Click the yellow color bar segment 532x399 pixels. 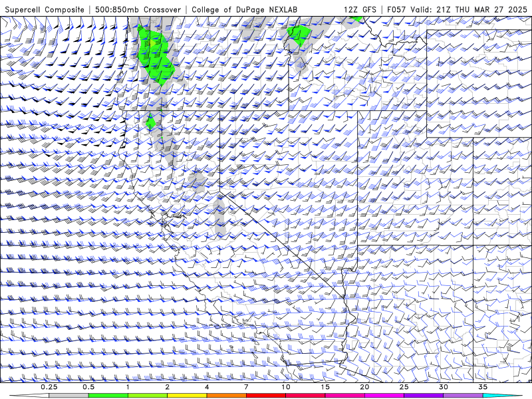coord(187,396)
